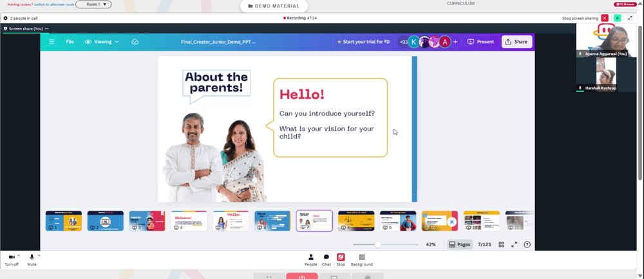The height and width of the screenshot is (279, 644).
Task: Click the K collaborator avatar
Action: 414,42
